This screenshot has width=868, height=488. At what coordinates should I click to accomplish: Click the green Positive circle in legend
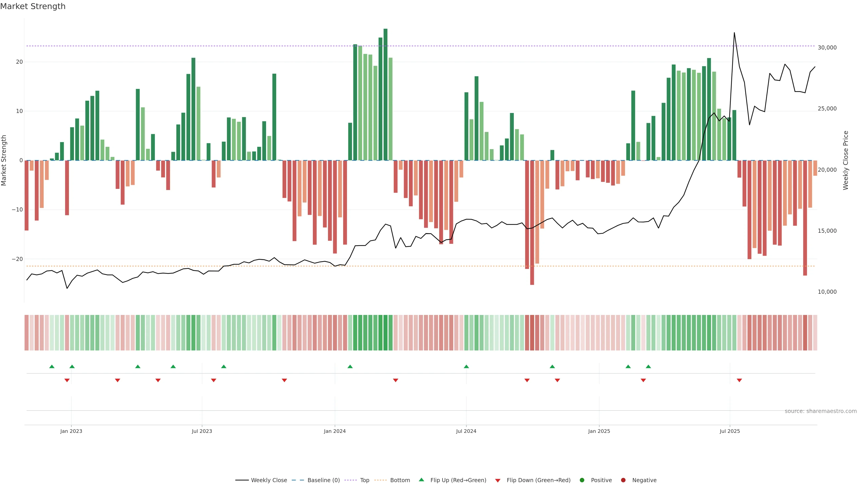click(x=582, y=480)
